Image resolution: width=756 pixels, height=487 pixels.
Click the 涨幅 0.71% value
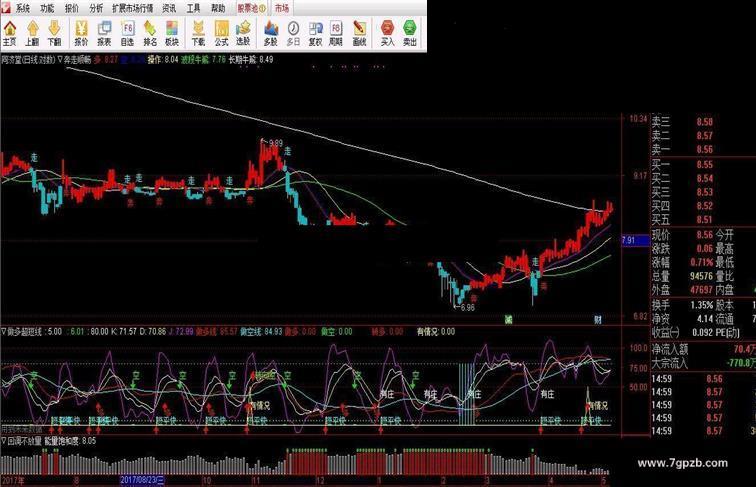pos(701,262)
